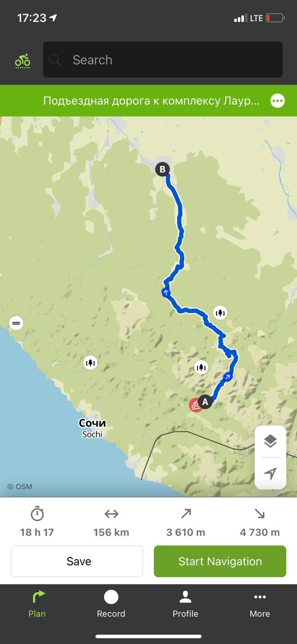Tap the green cycling sport icon
The width and height of the screenshot is (297, 644).
click(22, 60)
